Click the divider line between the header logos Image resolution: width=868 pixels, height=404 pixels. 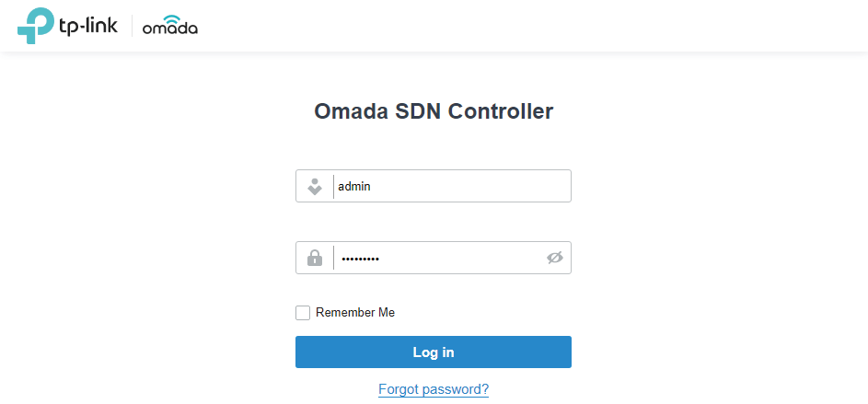pos(132,26)
